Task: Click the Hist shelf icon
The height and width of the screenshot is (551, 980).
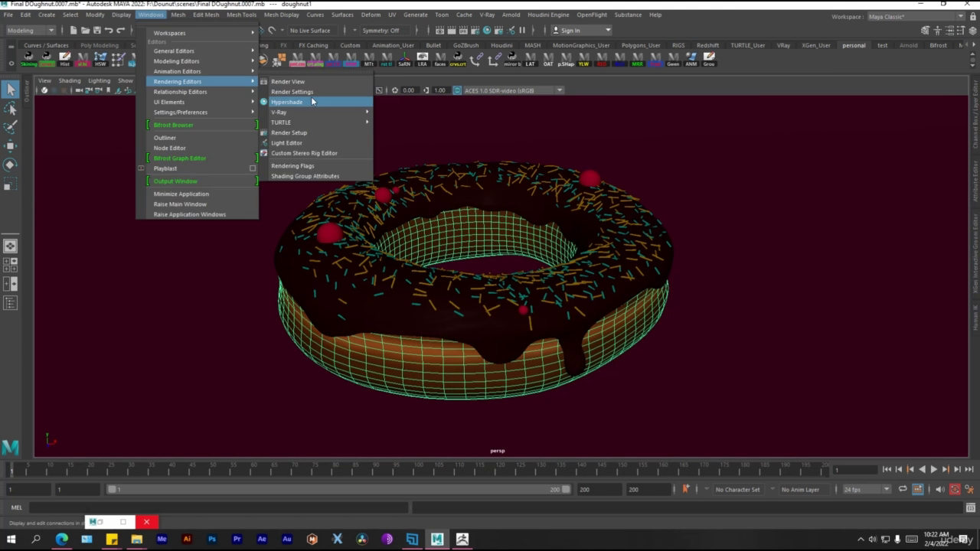Action: point(65,59)
